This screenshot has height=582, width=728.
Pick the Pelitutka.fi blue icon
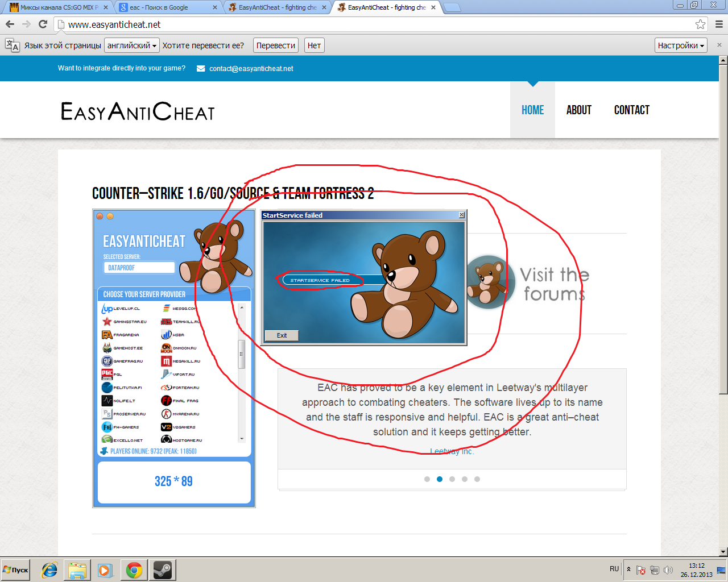107,388
